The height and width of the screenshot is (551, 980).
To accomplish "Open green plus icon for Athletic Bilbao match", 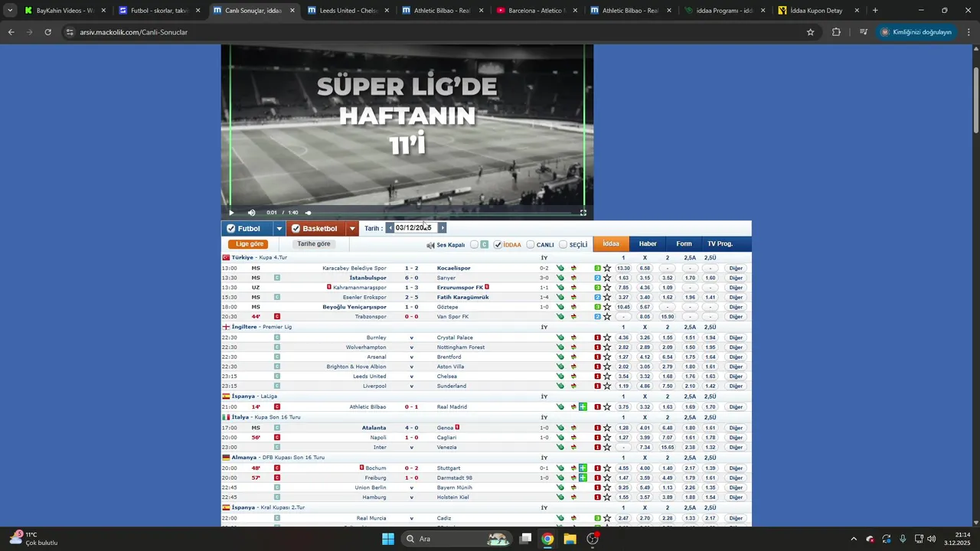I will [583, 407].
